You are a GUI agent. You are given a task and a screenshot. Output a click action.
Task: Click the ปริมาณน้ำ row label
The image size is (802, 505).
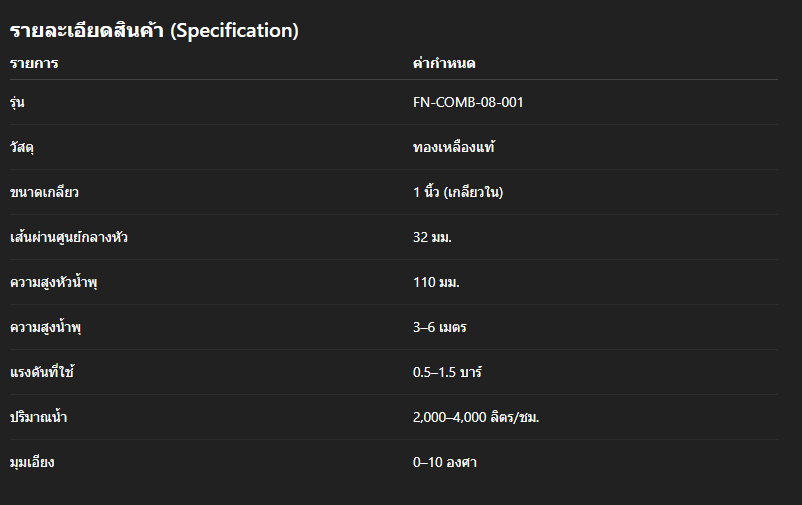39,417
